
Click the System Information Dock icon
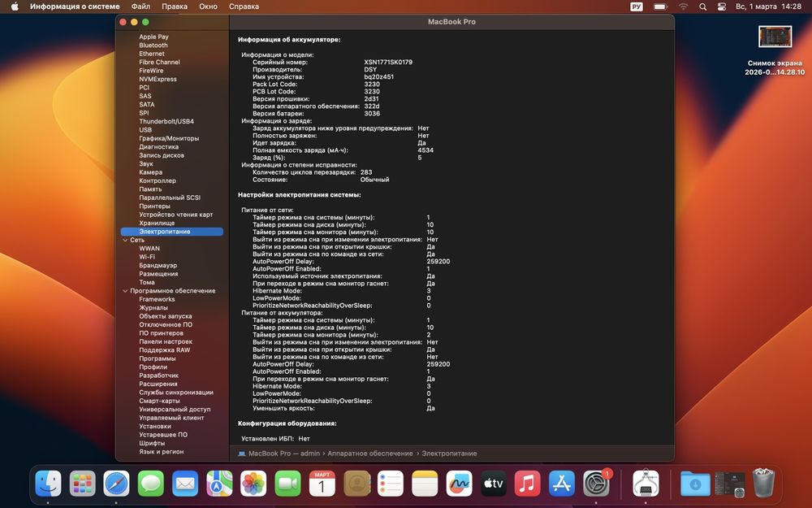(646, 484)
